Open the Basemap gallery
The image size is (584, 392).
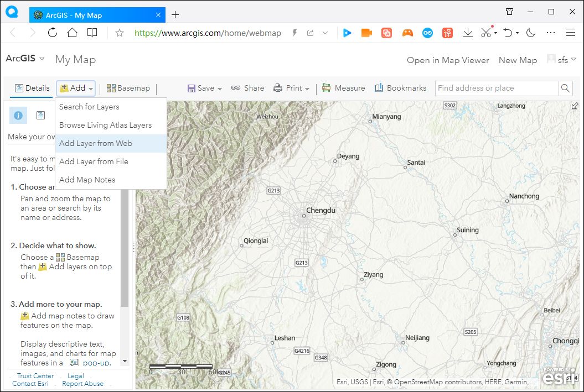128,88
